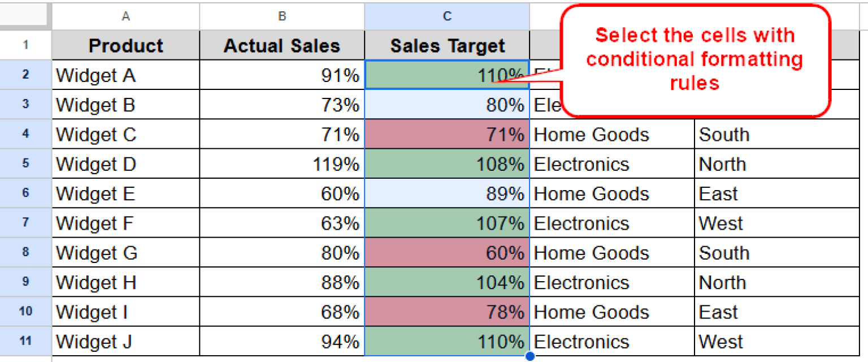Click the Product header cell
The height and width of the screenshot is (362, 868).
pyautogui.click(x=125, y=45)
